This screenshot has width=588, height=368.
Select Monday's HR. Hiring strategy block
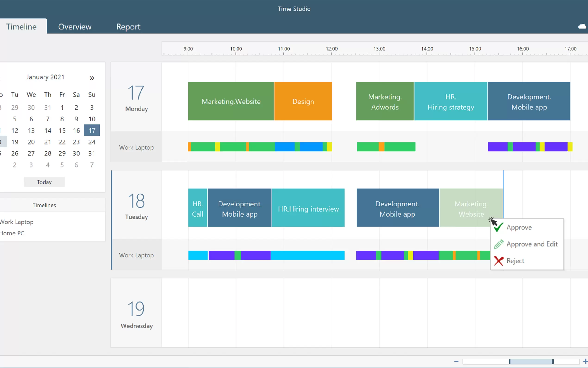point(450,101)
